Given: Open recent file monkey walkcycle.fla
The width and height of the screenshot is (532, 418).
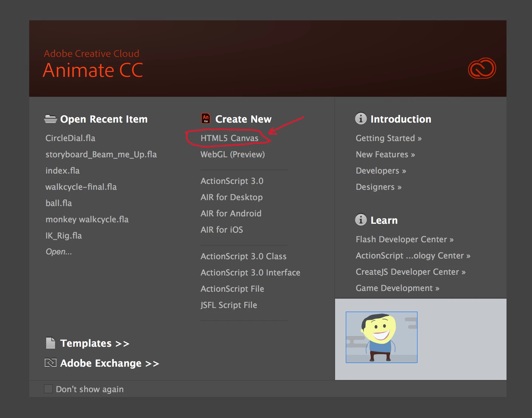Looking at the screenshot, I should [x=87, y=219].
